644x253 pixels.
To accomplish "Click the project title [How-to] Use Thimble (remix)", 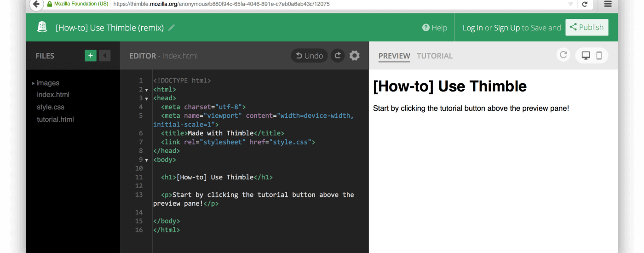I will click(x=109, y=28).
